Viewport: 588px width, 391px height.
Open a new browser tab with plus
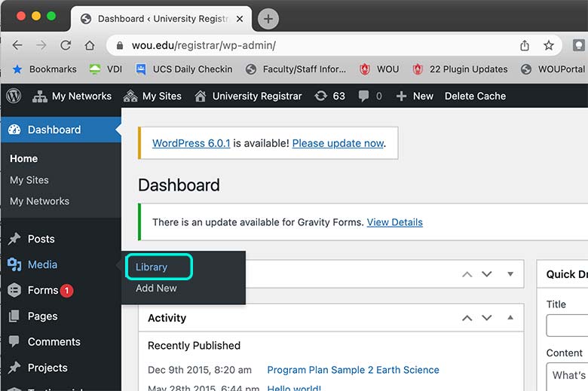268,19
